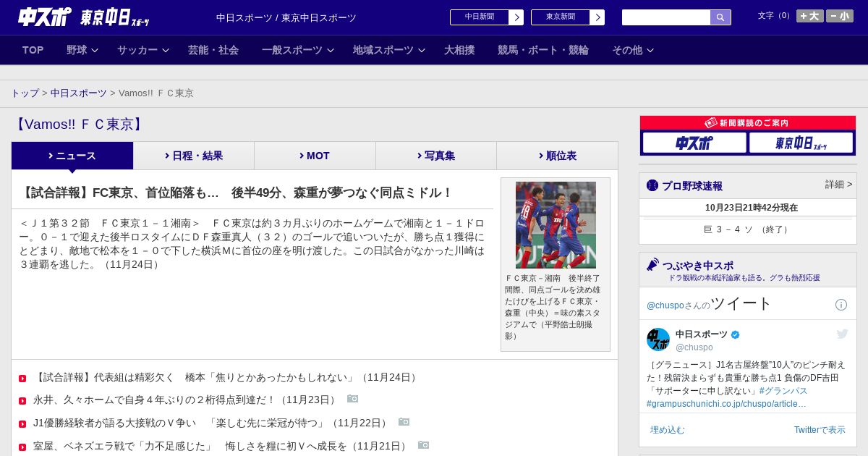Open article 代表組は精彩欠く 橋本
The image size is (868, 456).
tap(226, 377)
